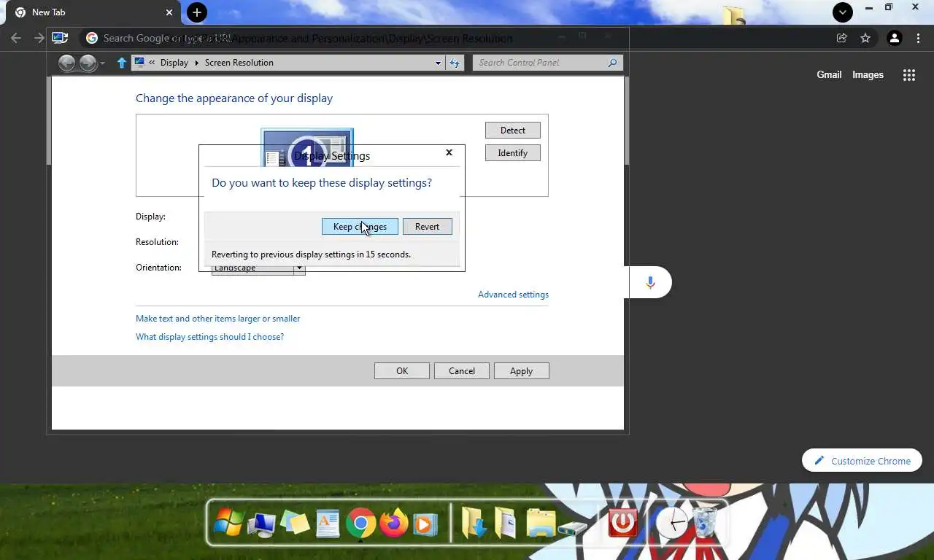Click Display in the breadcrumb path

click(174, 63)
